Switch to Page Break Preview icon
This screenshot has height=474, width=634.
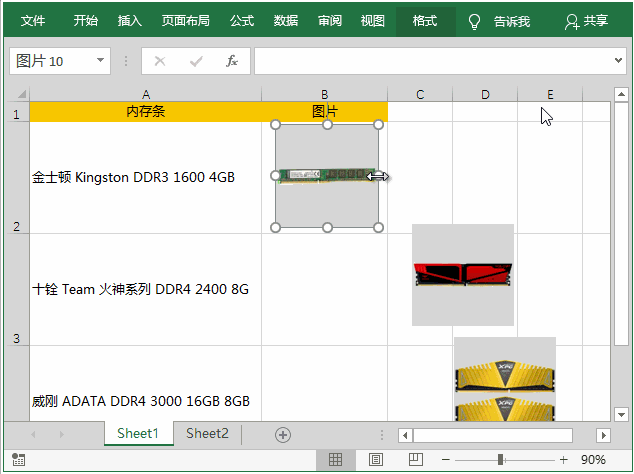pos(416,460)
